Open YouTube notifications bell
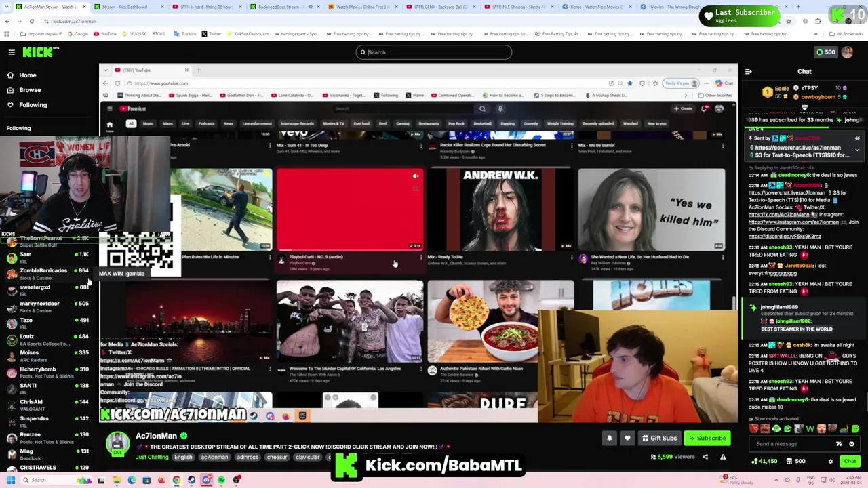 click(705, 108)
